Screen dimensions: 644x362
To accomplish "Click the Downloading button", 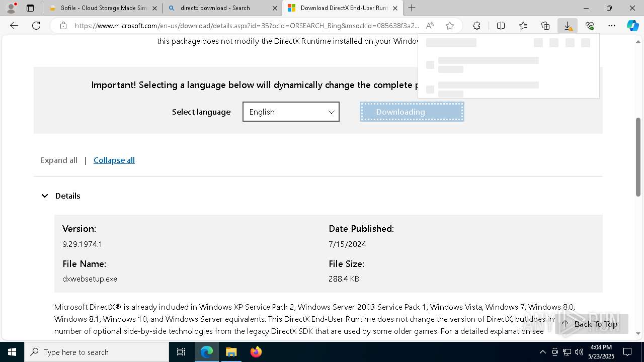I will tap(412, 112).
